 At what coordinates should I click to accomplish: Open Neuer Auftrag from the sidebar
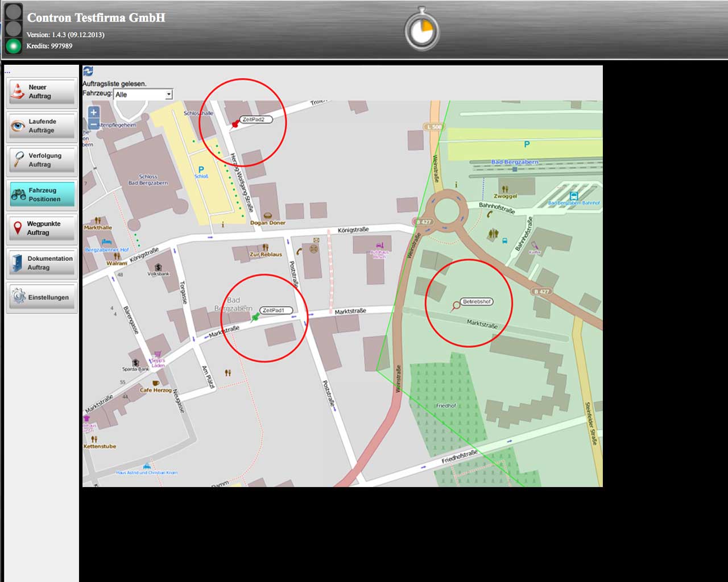(x=42, y=92)
